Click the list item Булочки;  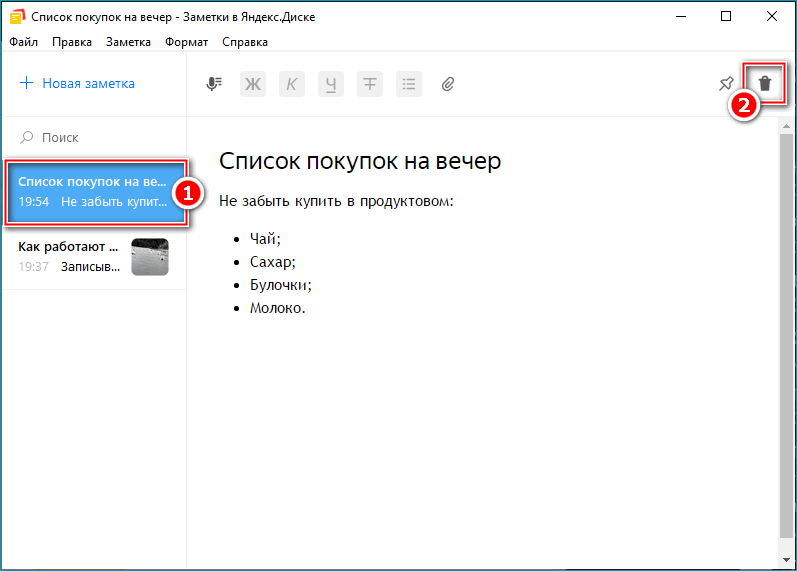[x=281, y=285]
